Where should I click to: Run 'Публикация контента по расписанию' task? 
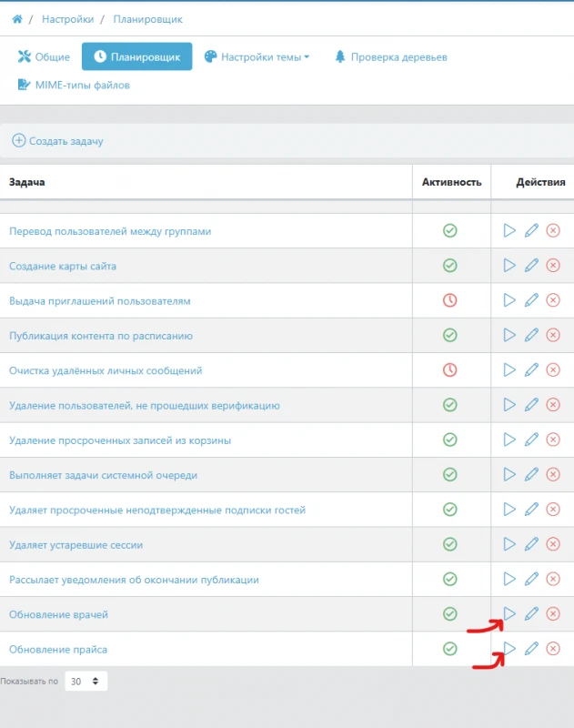click(x=509, y=335)
